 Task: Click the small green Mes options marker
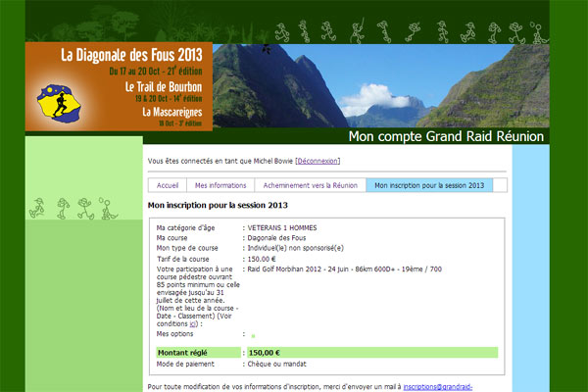coord(253,336)
